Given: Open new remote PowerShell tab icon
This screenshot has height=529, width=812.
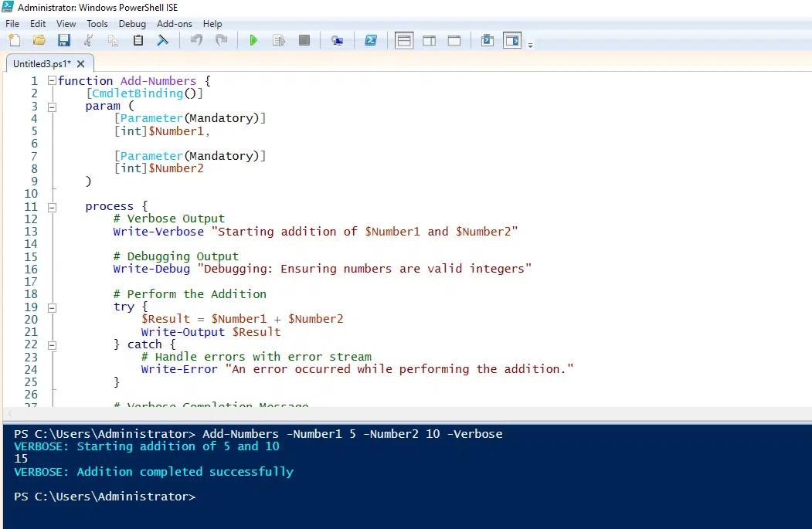Looking at the screenshot, I should [x=337, y=40].
